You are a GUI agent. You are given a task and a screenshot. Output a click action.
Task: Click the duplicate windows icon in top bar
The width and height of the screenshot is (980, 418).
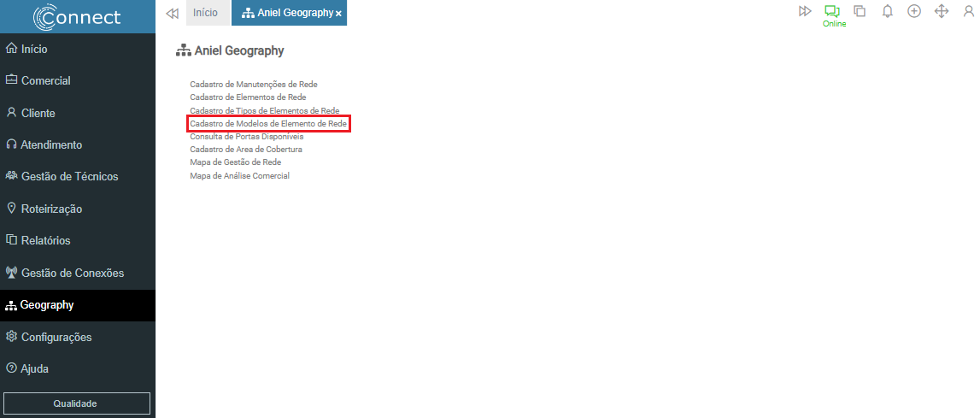860,11
